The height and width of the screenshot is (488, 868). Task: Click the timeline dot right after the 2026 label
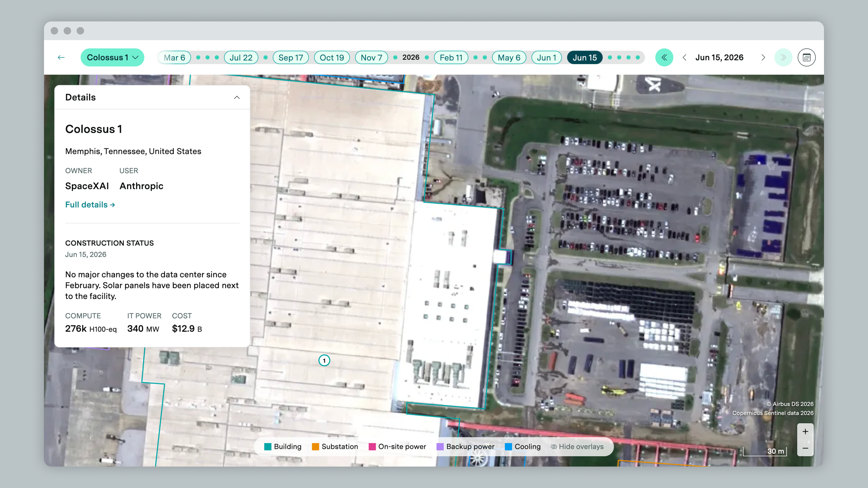427,58
